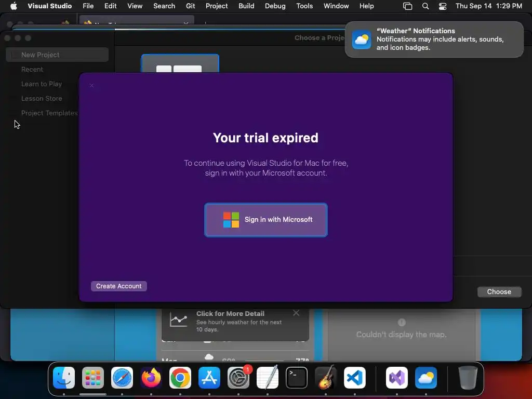Open Lesson Store sidebar item
Image resolution: width=532 pixels, height=399 pixels.
[x=42, y=98]
